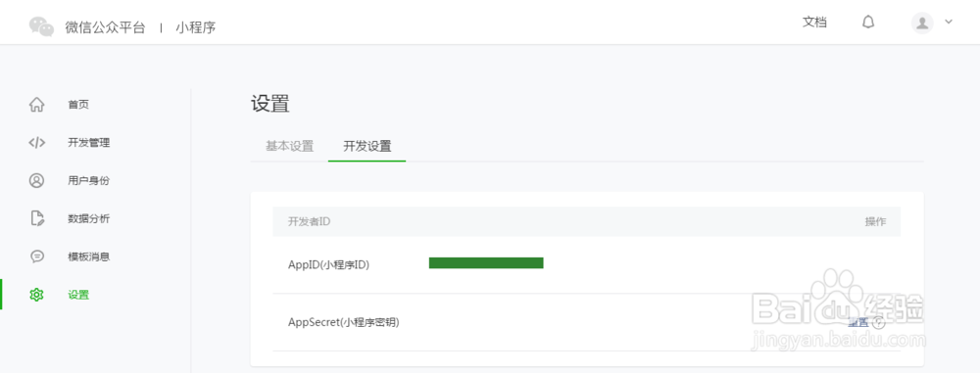
Task: Click the 开发管理 code brackets icon
Action: pos(37,143)
